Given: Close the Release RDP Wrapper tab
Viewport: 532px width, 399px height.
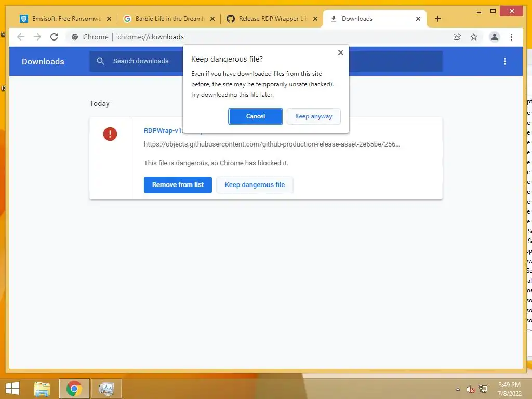Looking at the screenshot, I should click(x=315, y=19).
